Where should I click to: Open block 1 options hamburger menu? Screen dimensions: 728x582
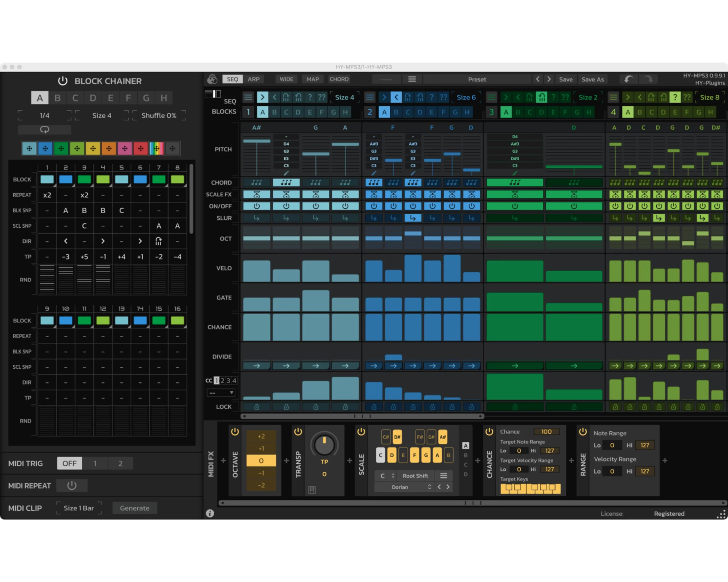[248, 97]
